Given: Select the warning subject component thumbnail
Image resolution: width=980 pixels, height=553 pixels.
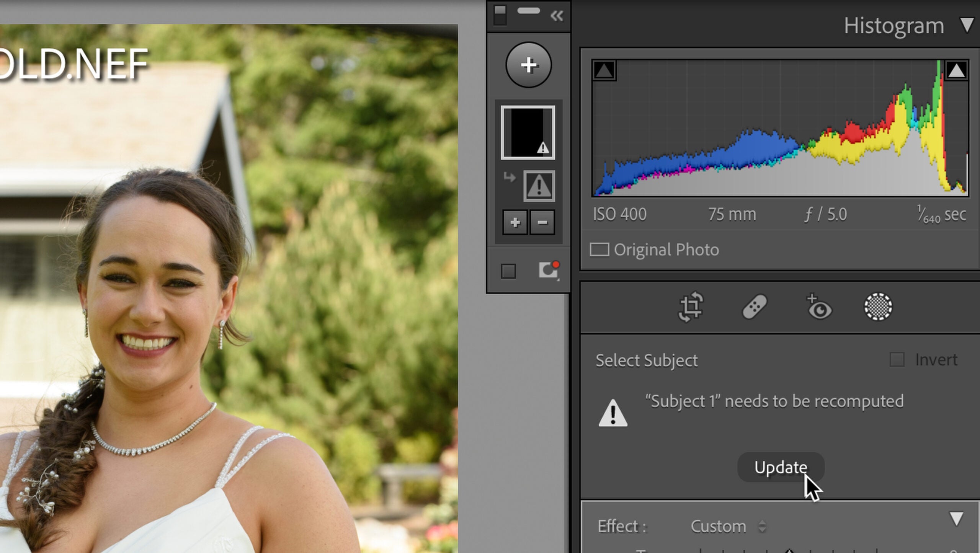Looking at the screenshot, I should click(x=539, y=186).
